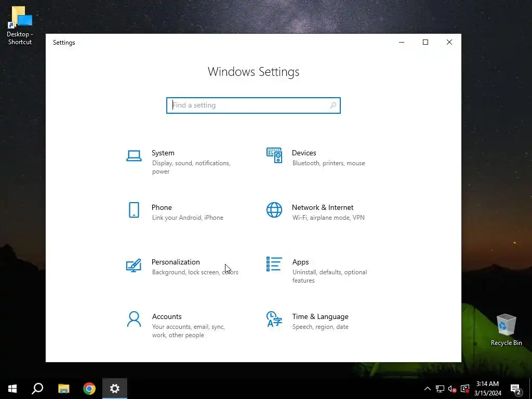Open the Action Center notifications icon
The width and height of the screenshot is (532, 399).
point(516,389)
